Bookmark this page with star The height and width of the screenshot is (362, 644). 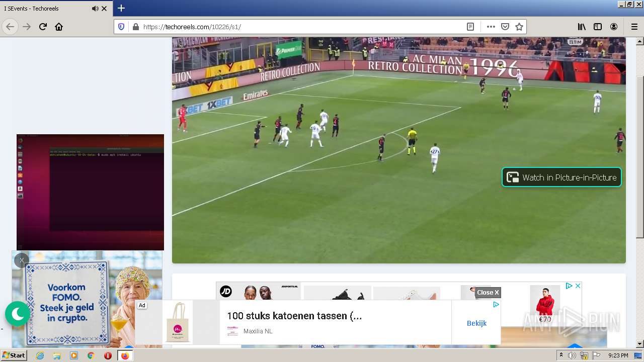pyautogui.click(x=519, y=27)
